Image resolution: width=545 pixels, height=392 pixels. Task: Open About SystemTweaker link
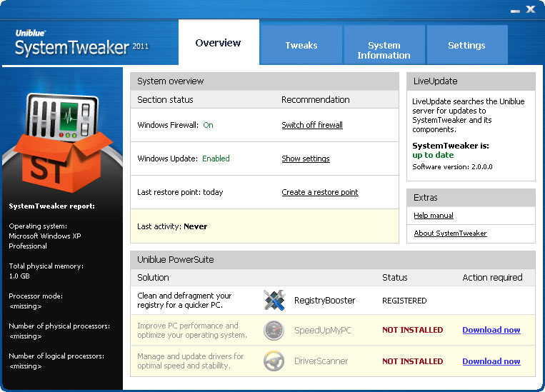click(450, 233)
